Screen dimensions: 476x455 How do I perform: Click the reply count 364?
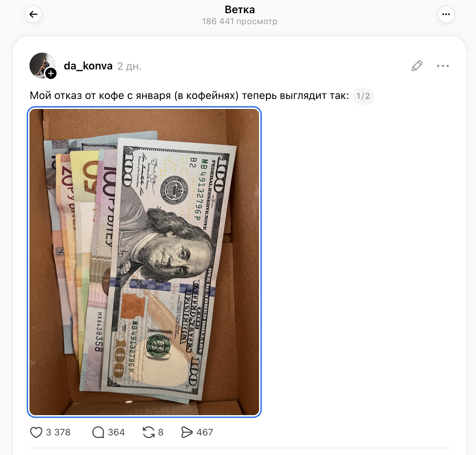tap(116, 432)
